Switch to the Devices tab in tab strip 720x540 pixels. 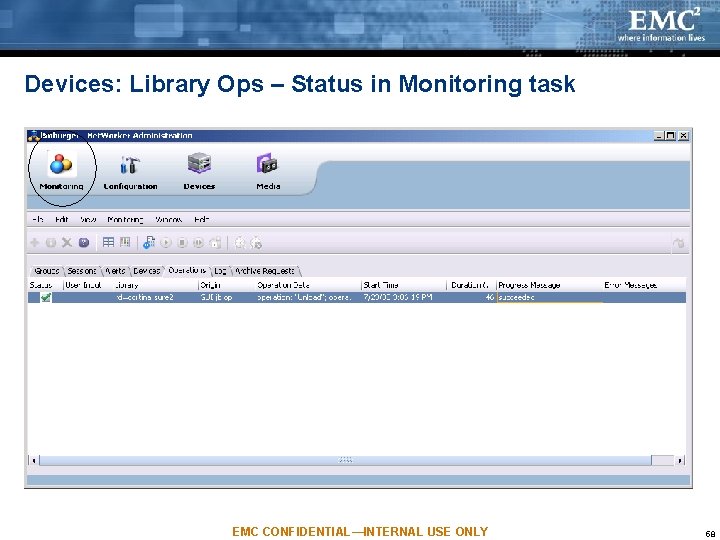tap(146, 271)
